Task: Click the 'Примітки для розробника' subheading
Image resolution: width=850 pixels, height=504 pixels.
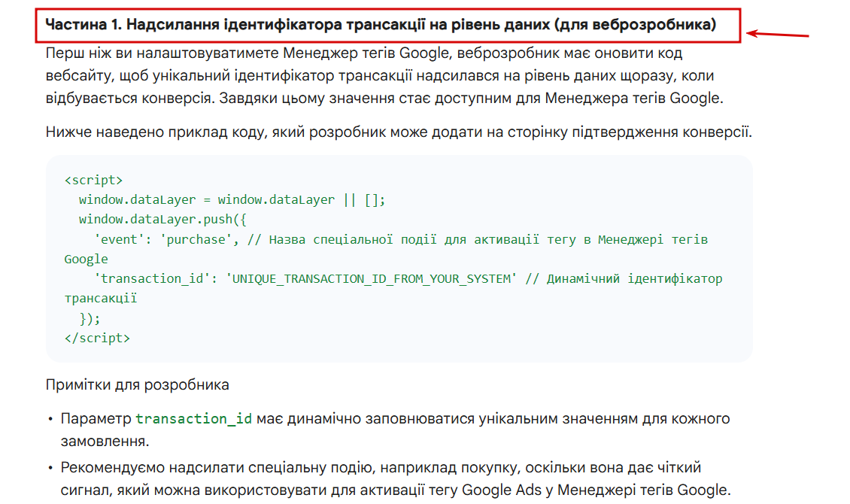Action: click(137, 385)
